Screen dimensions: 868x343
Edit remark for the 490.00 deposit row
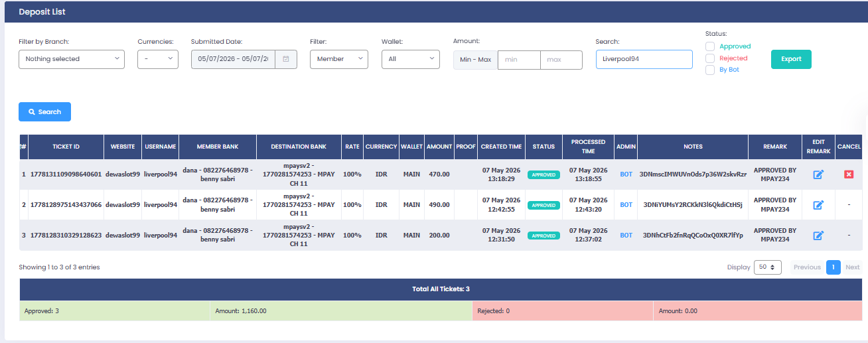click(818, 205)
